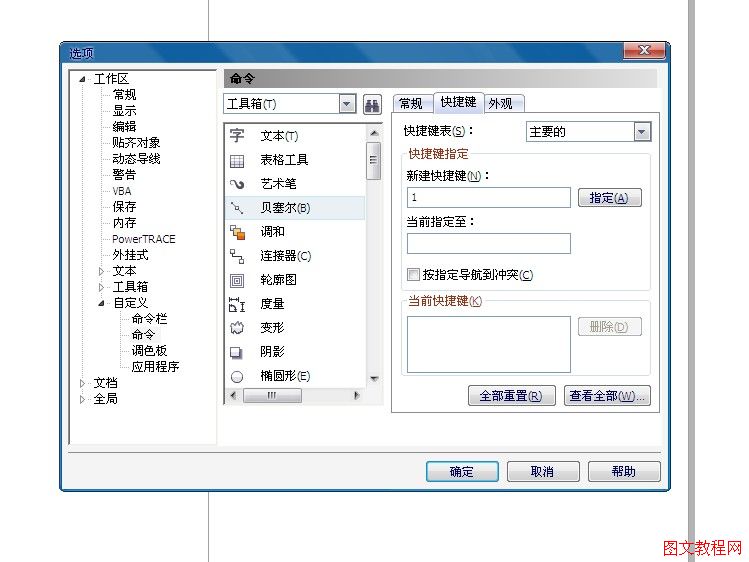Select the Contour (轮廓图) tool icon
Image resolution: width=749 pixels, height=562 pixels.
click(237, 280)
